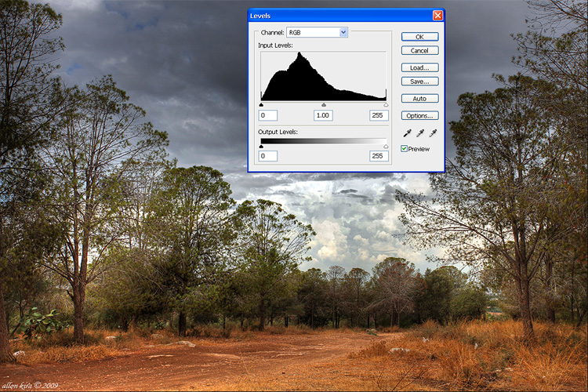588x392 pixels.
Task: Apply Auto levels correction
Action: (x=419, y=99)
